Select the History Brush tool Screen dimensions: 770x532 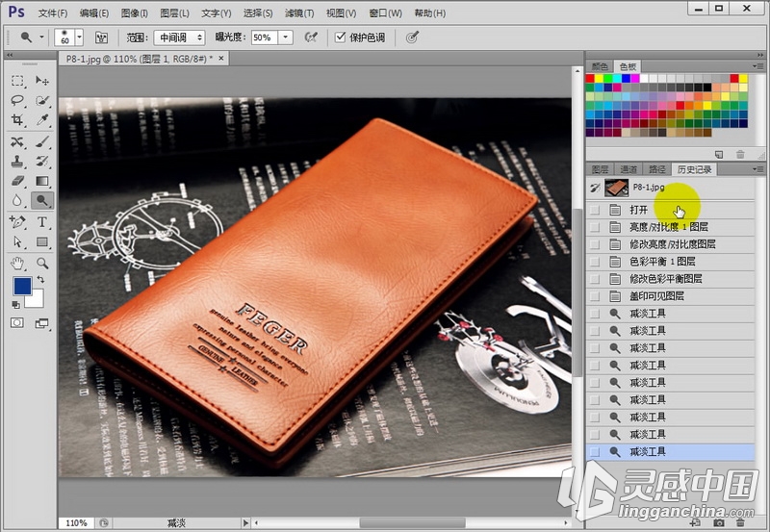pyautogui.click(x=42, y=162)
